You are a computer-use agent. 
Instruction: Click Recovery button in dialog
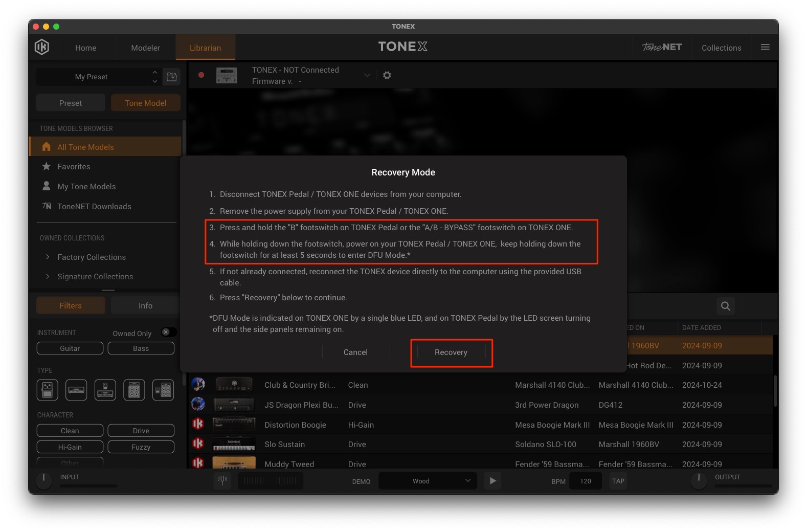click(x=451, y=352)
